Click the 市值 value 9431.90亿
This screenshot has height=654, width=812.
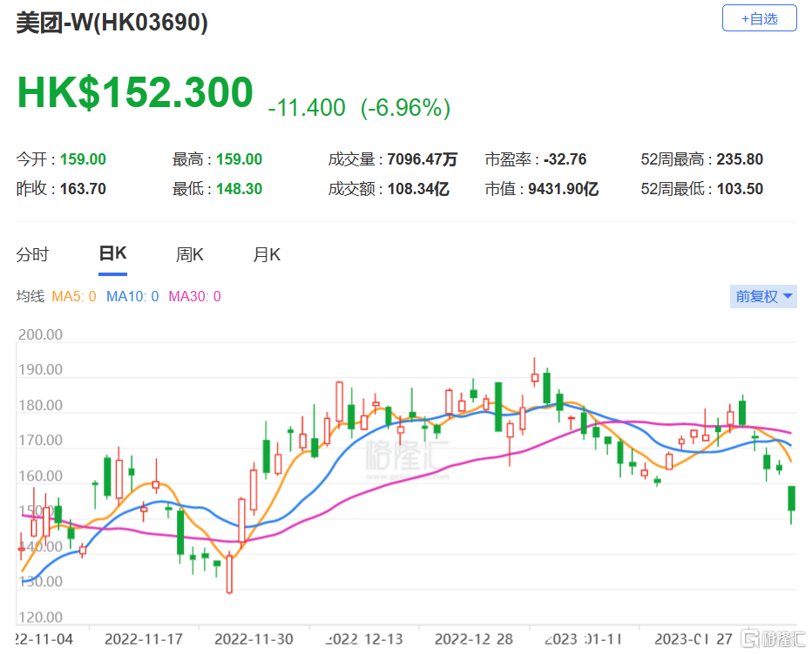point(564,188)
